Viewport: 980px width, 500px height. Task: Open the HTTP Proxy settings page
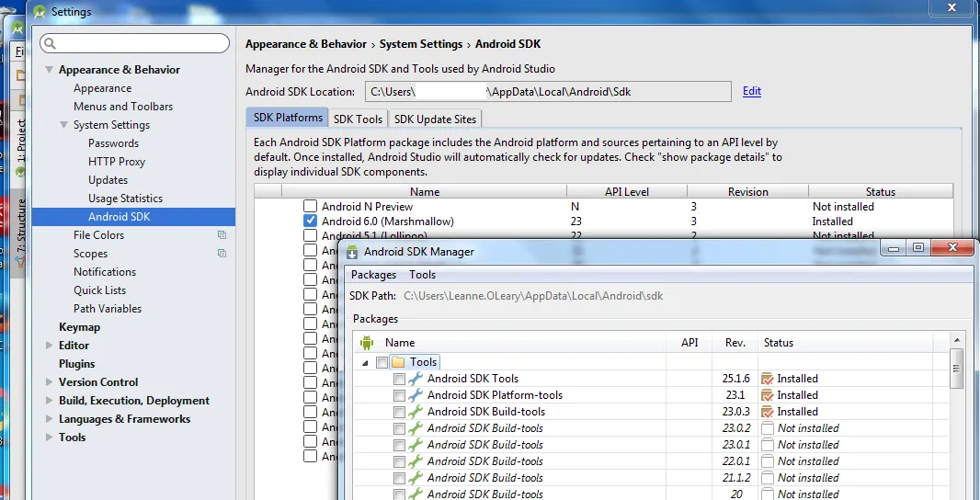(117, 161)
